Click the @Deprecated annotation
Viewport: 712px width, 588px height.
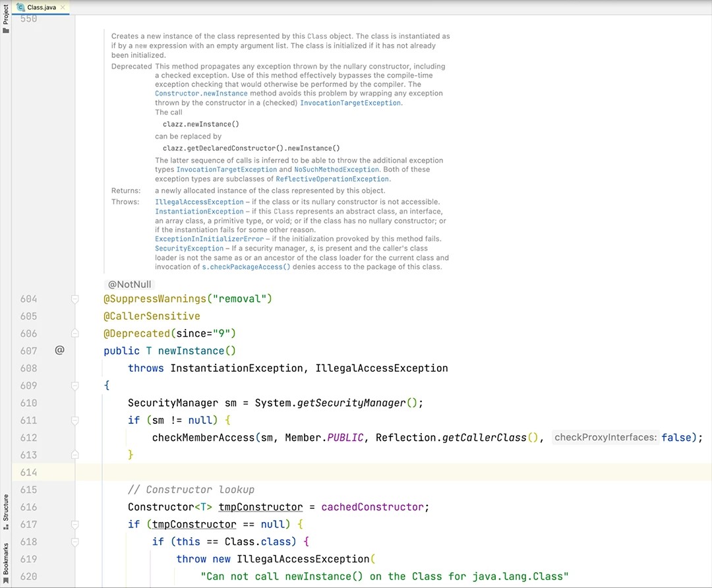click(x=136, y=334)
